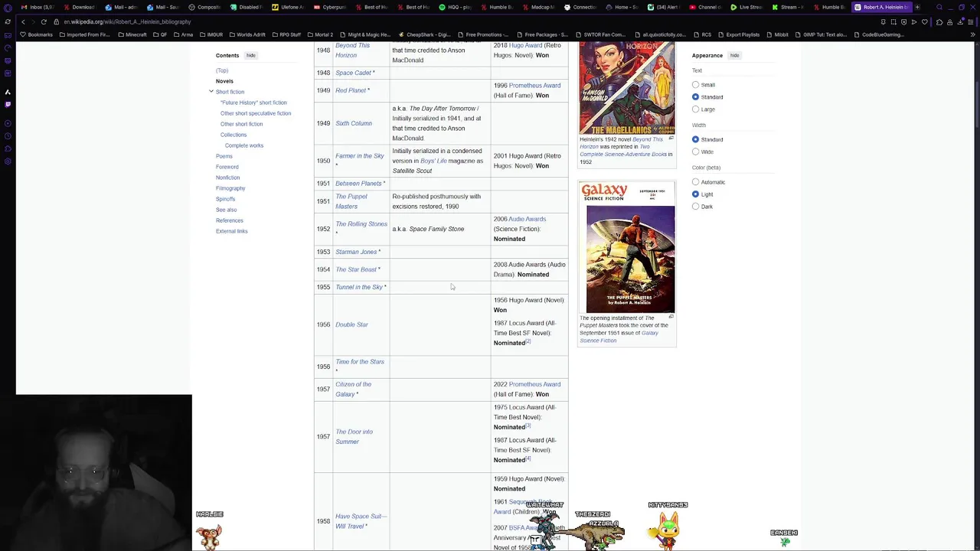Image resolution: width=980 pixels, height=551 pixels.
Task: Go back with the browser back arrow
Action: tap(23, 21)
